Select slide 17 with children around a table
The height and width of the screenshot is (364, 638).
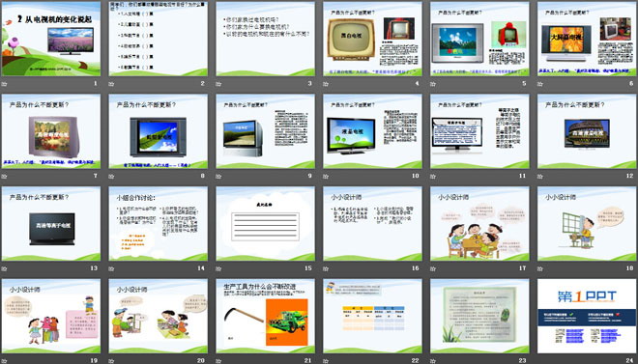click(x=479, y=223)
